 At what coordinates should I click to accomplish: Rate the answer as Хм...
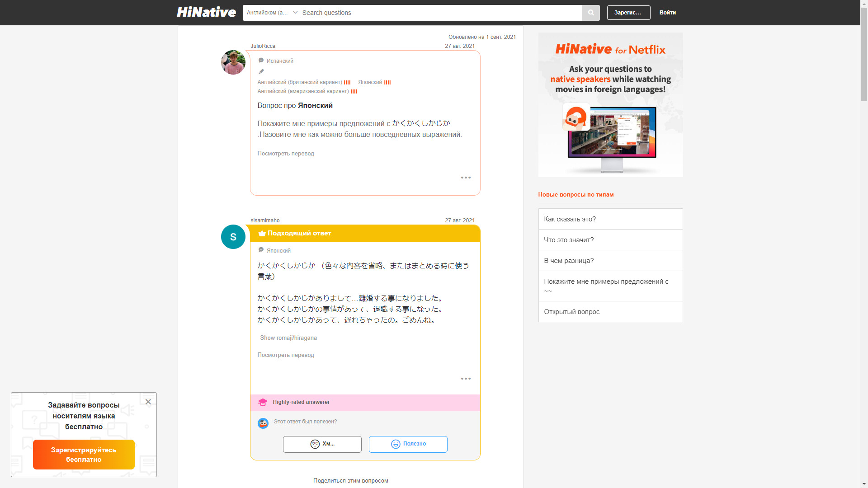[x=322, y=444]
